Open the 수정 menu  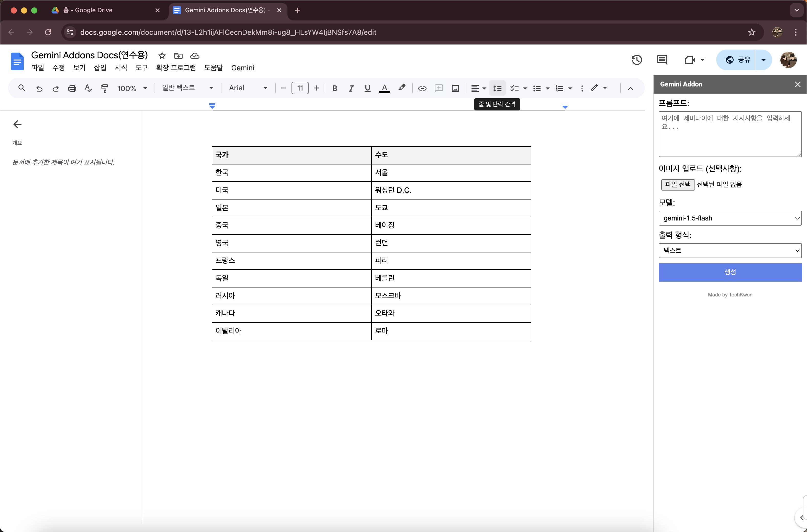click(x=58, y=68)
